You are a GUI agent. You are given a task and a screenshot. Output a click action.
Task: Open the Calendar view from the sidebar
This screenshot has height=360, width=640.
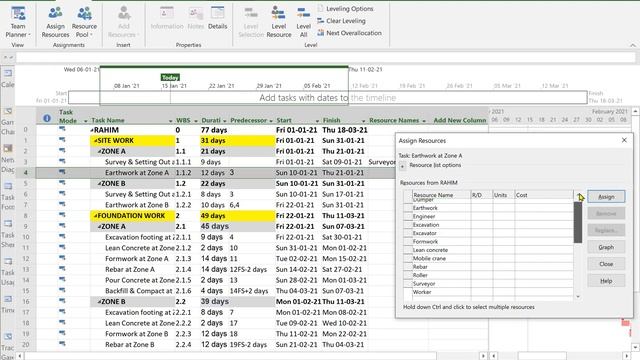[x=8, y=79]
